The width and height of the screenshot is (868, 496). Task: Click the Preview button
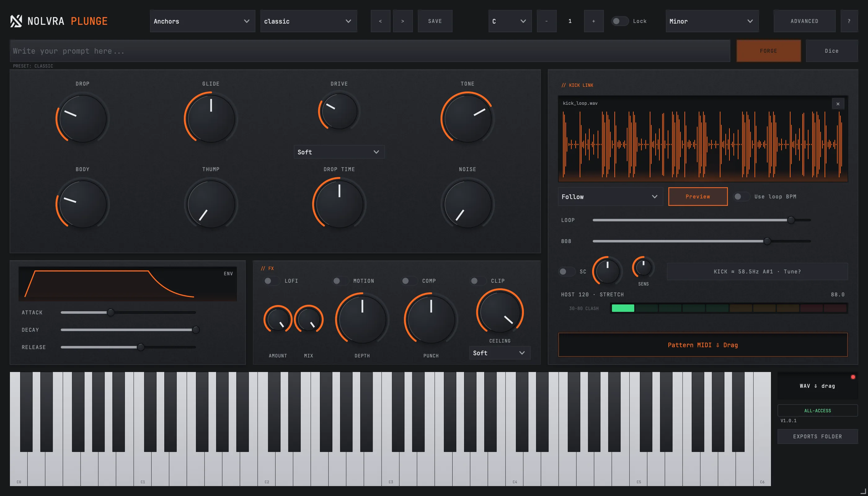coord(698,197)
